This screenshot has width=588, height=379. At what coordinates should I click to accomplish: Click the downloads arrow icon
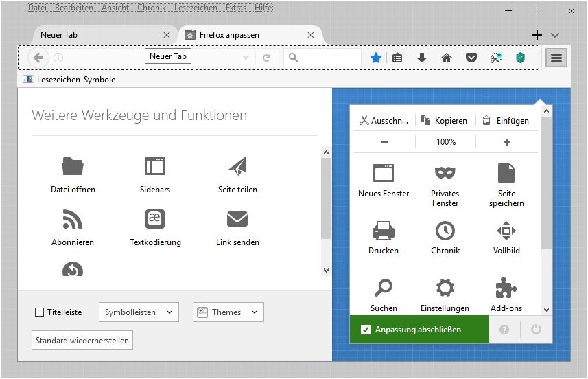point(422,58)
